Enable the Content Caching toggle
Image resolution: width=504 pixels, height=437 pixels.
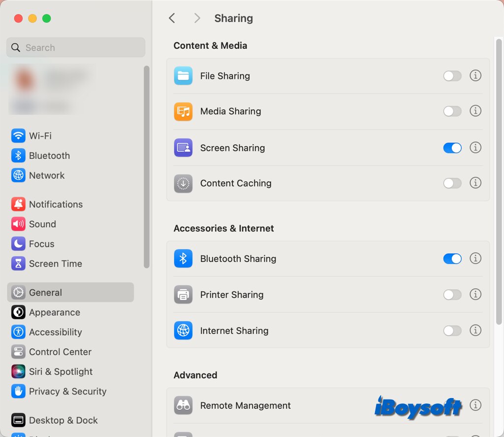[x=452, y=183]
